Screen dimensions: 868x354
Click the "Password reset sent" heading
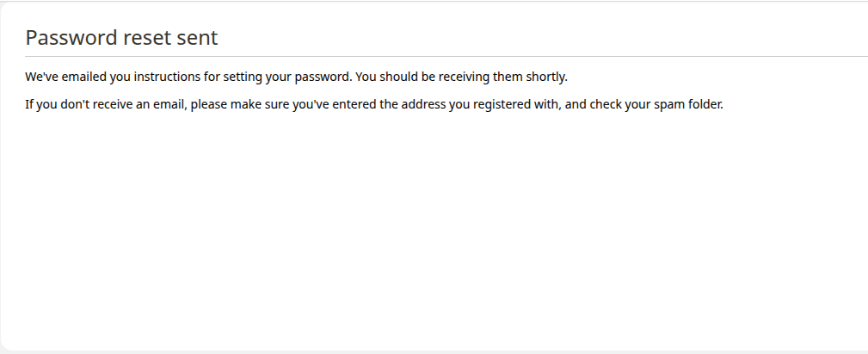pyautogui.click(x=122, y=38)
